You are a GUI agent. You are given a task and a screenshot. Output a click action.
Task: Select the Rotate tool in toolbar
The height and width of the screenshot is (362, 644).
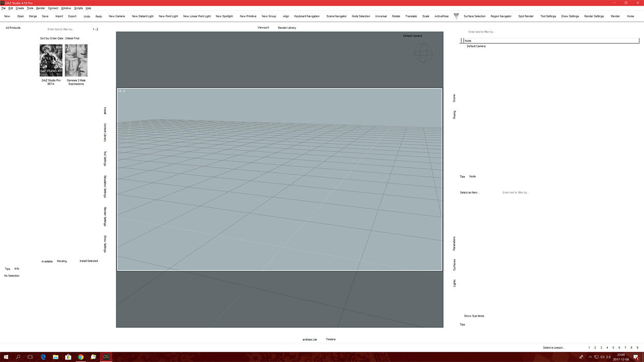pyautogui.click(x=396, y=16)
